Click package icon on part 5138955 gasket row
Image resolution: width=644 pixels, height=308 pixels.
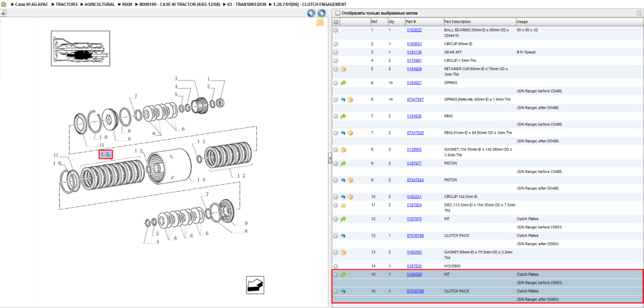tap(343, 150)
